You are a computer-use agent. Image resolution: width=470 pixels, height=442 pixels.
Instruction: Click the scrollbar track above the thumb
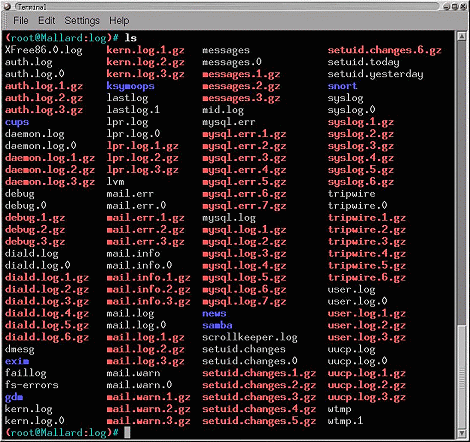tap(462, 182)
